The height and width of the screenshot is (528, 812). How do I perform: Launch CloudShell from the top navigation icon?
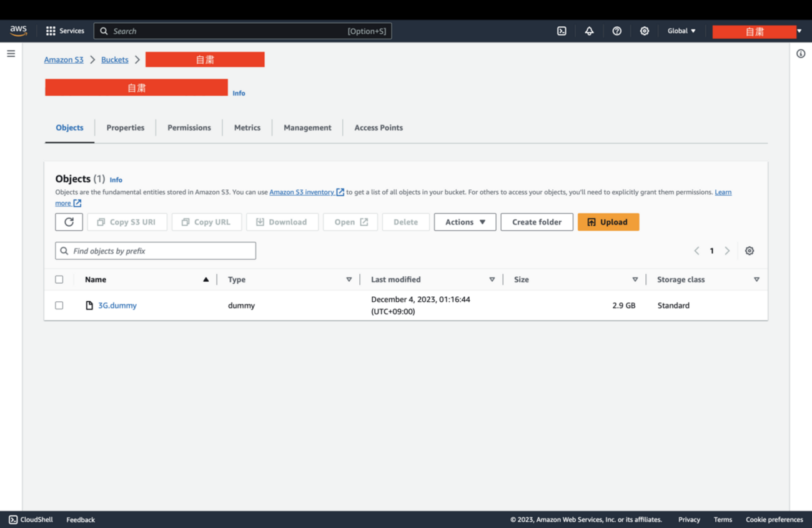click(x=562, y=31)
